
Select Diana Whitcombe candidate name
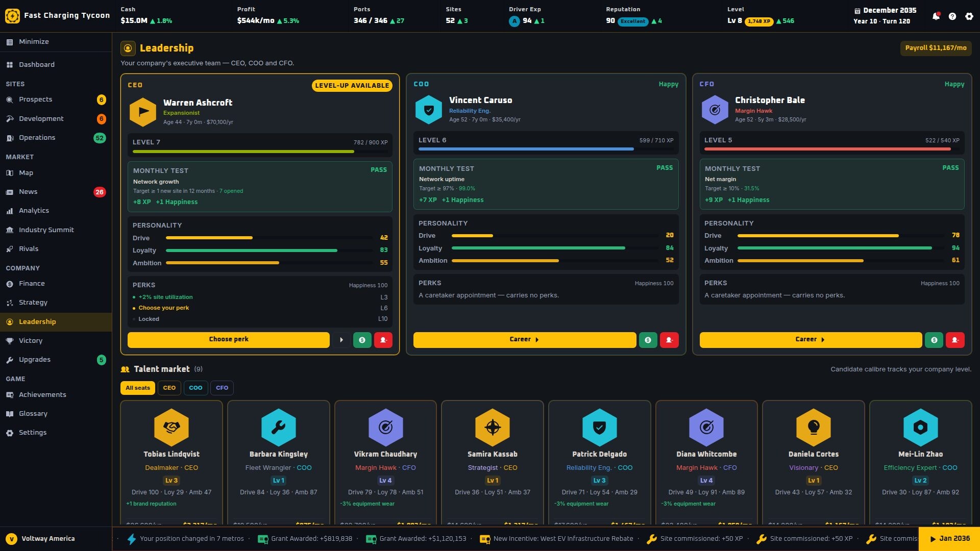706,454
